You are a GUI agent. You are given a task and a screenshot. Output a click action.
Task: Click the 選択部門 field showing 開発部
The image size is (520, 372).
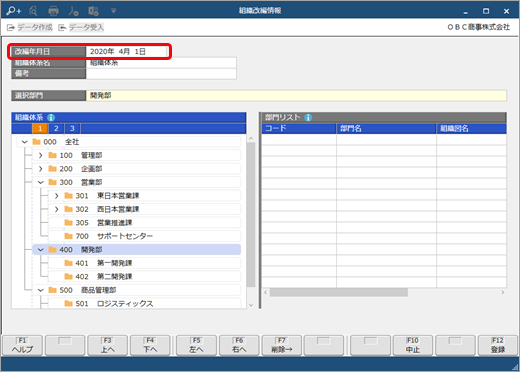[296, 96]
